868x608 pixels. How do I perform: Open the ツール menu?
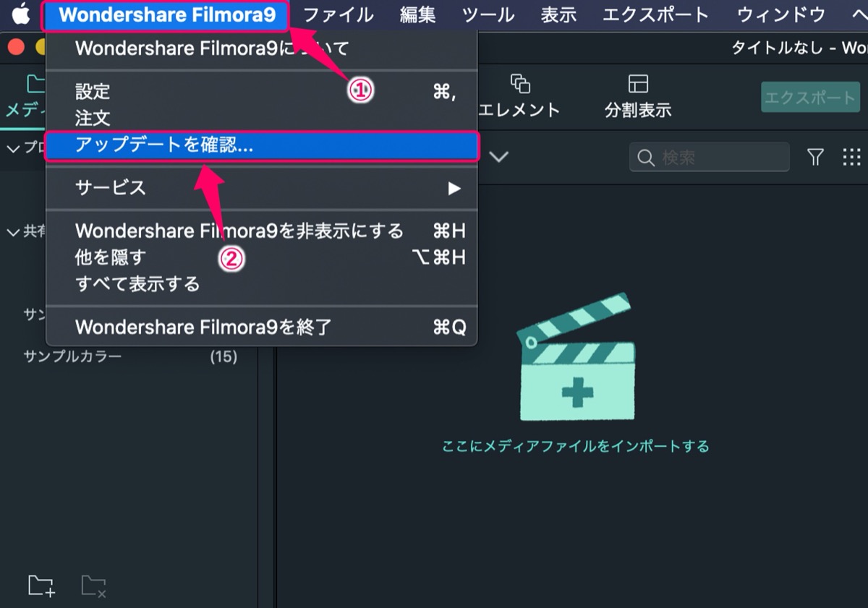(488, 14)
